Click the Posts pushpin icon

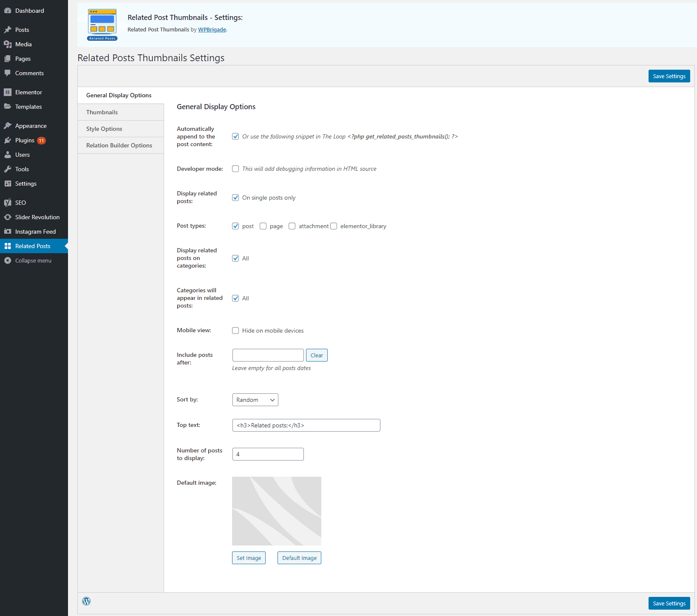8,30
